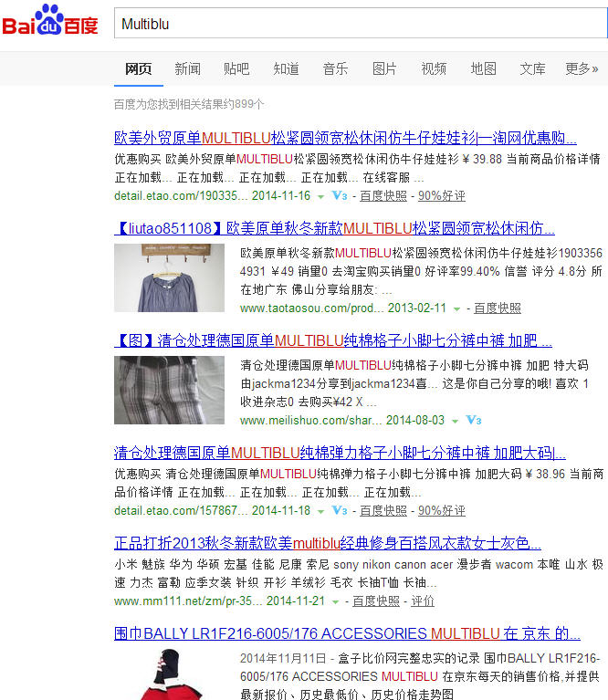
Task: Select the 网页 tab
Action: point(139,68)
